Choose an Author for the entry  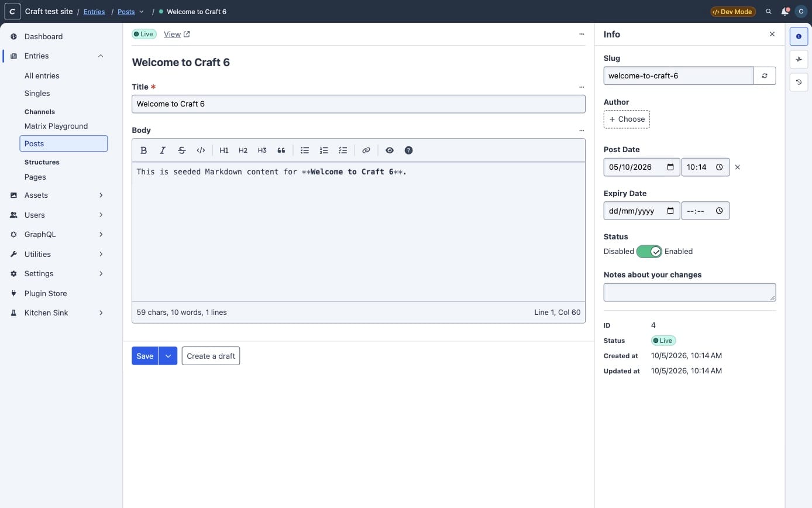(x=627, y=119)
